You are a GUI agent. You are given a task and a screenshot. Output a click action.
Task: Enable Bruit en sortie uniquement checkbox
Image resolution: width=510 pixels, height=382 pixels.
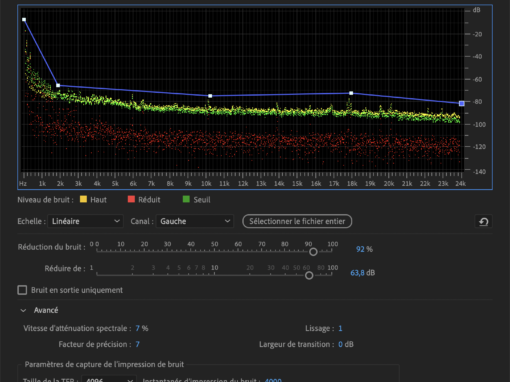22,290
